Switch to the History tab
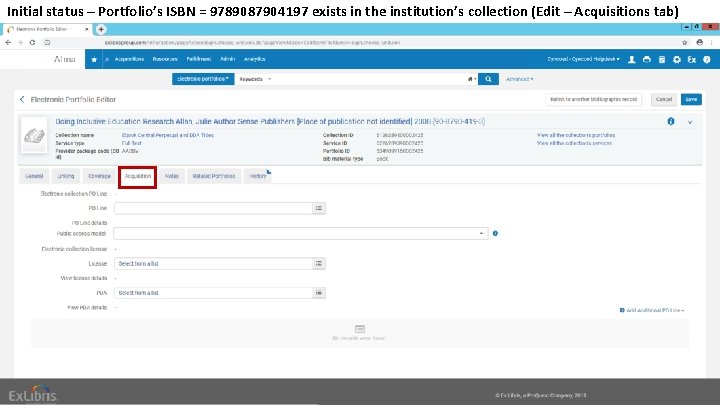 pos(257,176)
